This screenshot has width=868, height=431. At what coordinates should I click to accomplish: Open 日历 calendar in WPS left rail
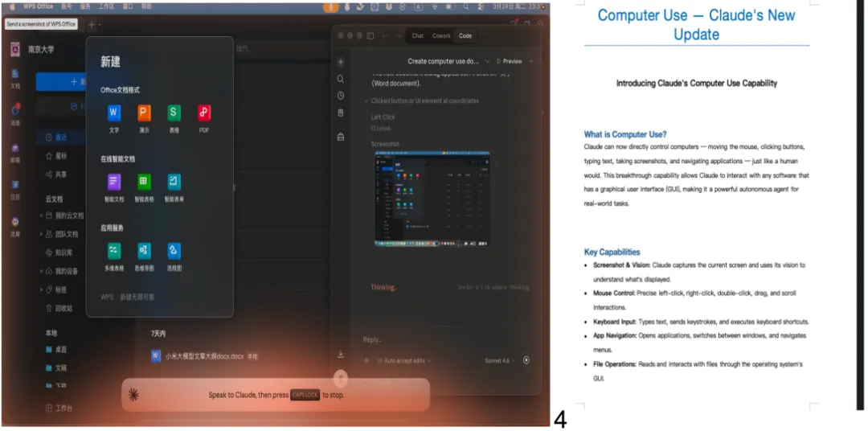[15, 188]
